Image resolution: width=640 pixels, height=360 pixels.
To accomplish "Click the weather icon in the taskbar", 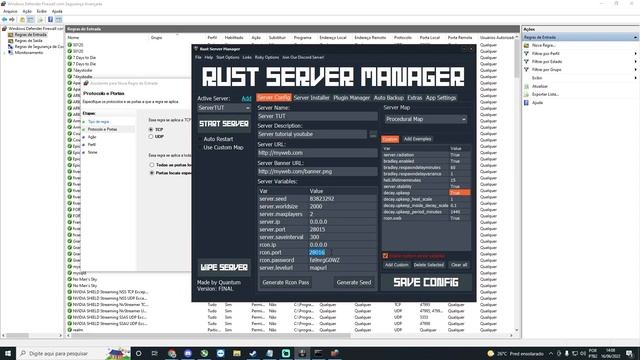I will click(491, 353).
